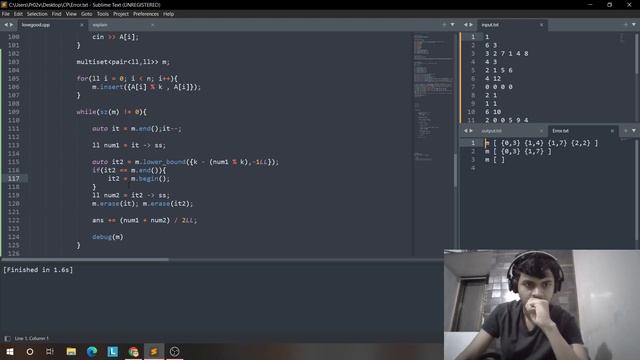This screenshot has width=640, height=360.
Task: Open OBS Studio from the taskbar
Action: [x=174, y=351]
